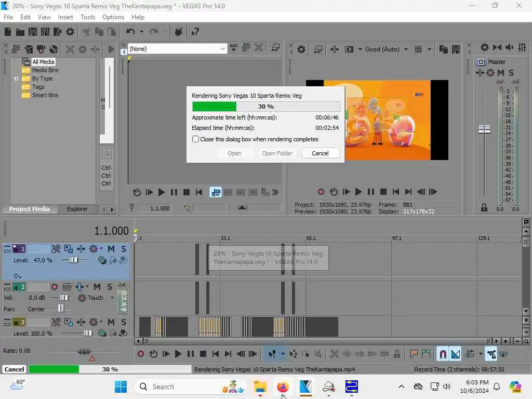Viewport: 532px width, 399px height.
Task: Solo track 1 with S button
Action: (x=124, y=249)
